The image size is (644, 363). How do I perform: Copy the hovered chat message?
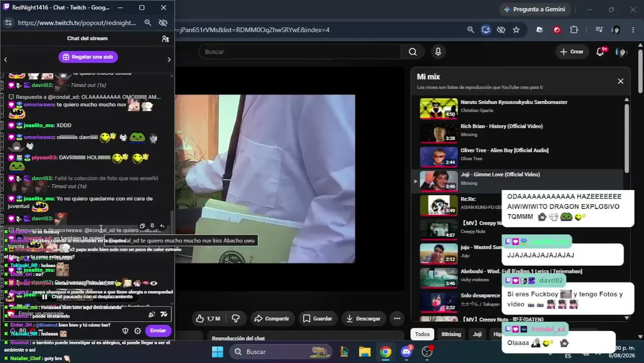[x=143, y=226]
